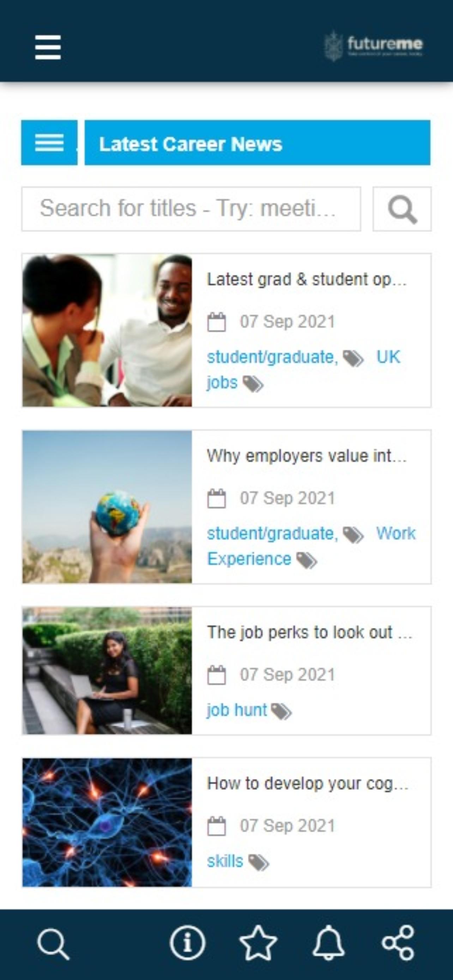Open the info icon in bottom bar
This screenshot has height=980, width=453.
187,943
